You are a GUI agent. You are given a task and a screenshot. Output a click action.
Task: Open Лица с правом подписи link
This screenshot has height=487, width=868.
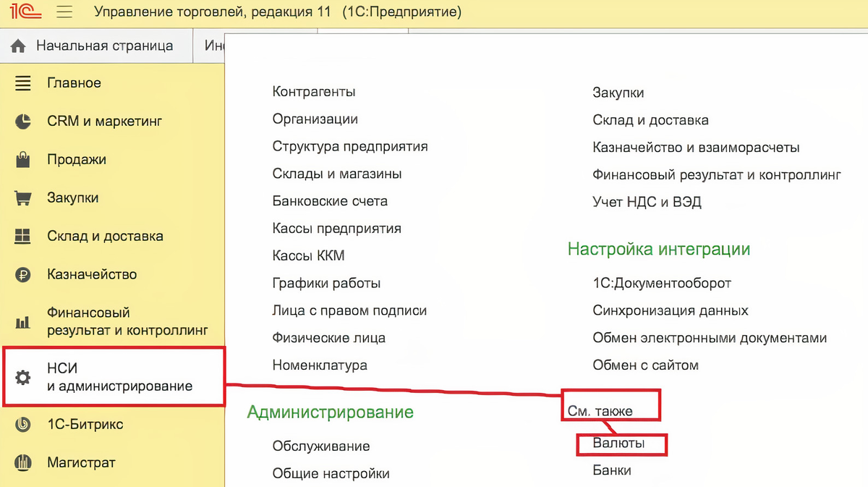pyautogui.click(x=350, y=311)
